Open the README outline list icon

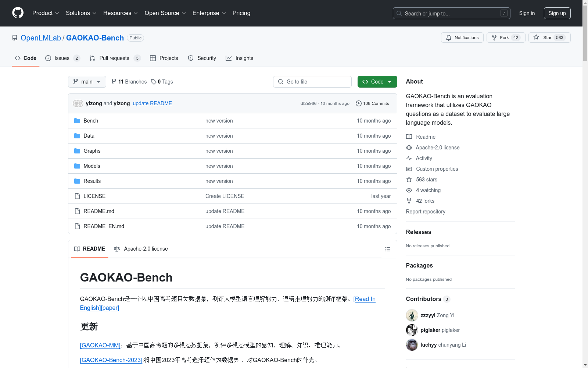pyautogui.click(x=387, y=249)
